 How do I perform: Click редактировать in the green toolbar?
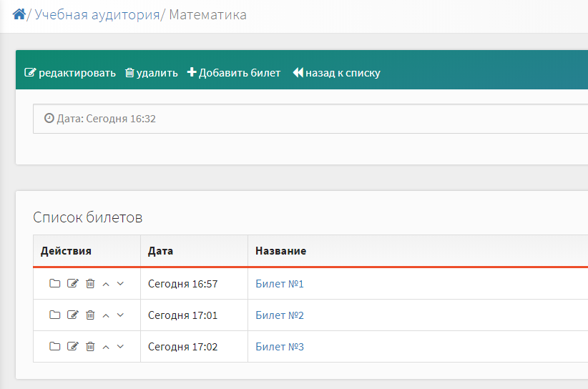click(x=70, y=73)
